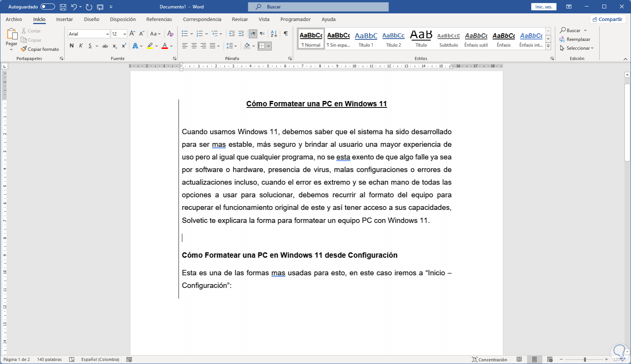The width and height of the screenshot is (631, 364).
Task: Click the bulleted list icon
Action: pos(185,34)
